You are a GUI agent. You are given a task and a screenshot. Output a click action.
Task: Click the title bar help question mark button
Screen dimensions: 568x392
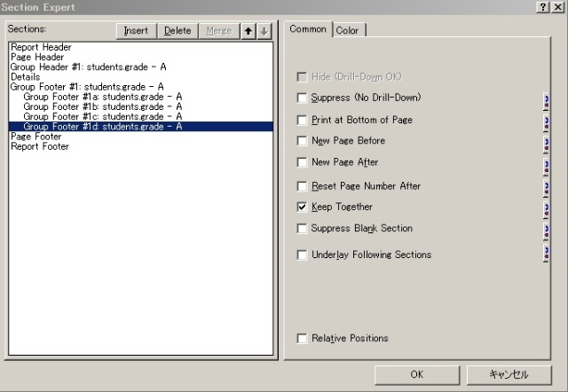point(542,7)
